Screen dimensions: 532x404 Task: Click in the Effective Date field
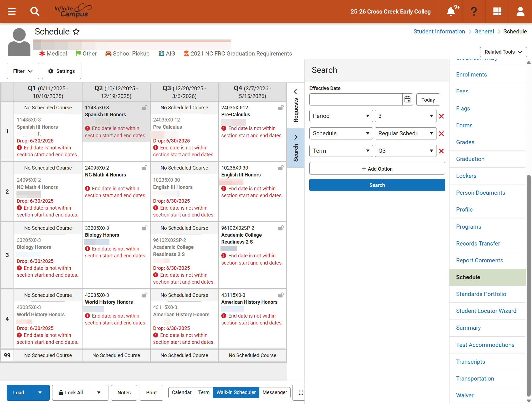(356, 99)
